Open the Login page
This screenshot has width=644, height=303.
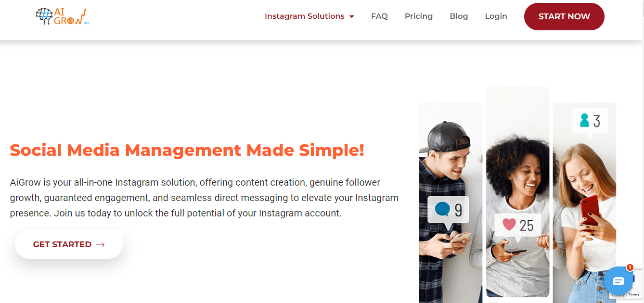click(496, 16)
